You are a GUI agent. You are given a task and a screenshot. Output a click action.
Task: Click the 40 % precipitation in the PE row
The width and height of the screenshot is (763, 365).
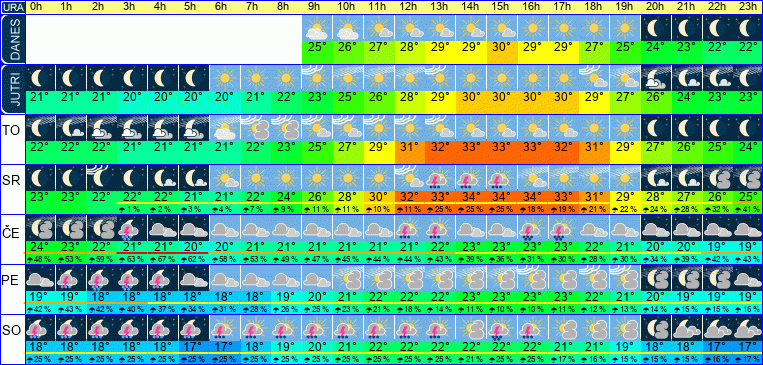pyautogui.click(x=133, y=309)
